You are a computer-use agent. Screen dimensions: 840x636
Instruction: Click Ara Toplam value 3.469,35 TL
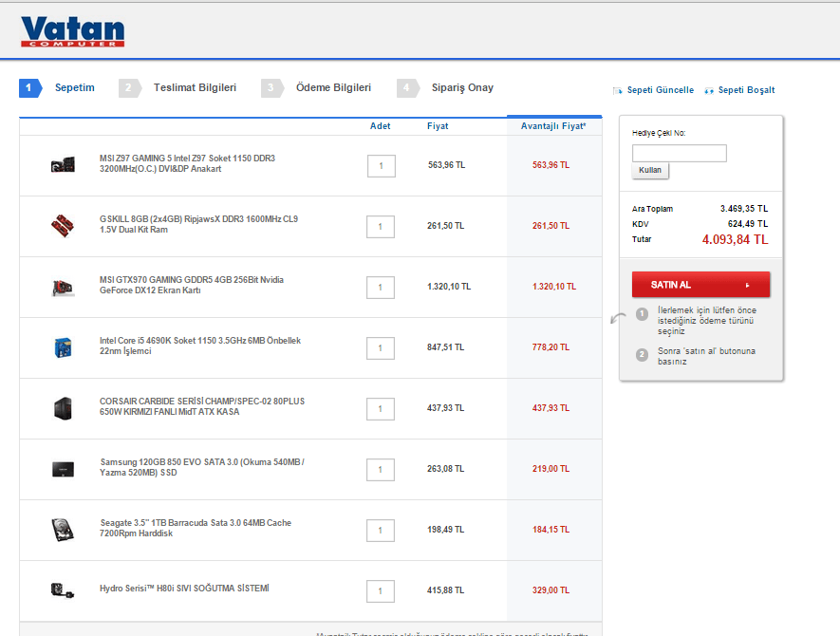744,209
